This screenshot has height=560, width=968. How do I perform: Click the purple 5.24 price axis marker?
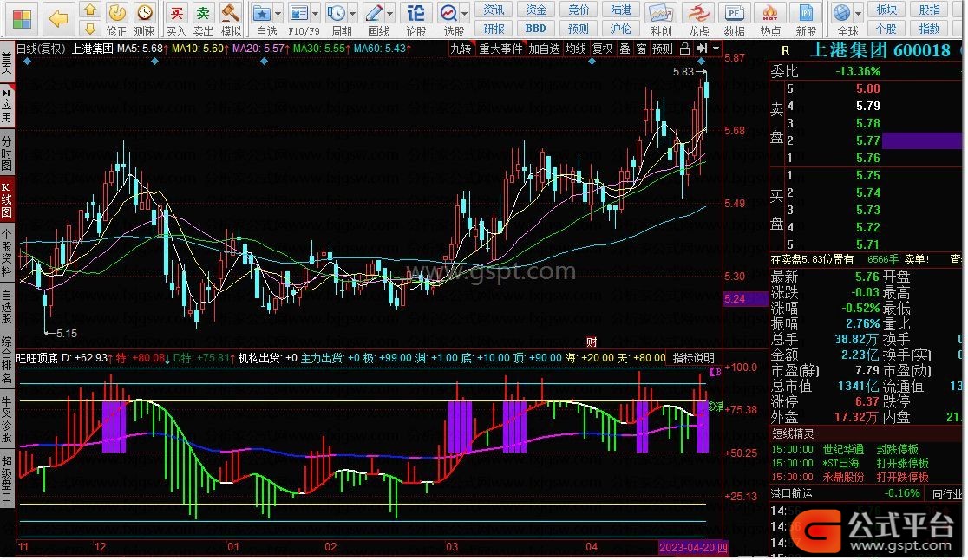coord(744,299)
